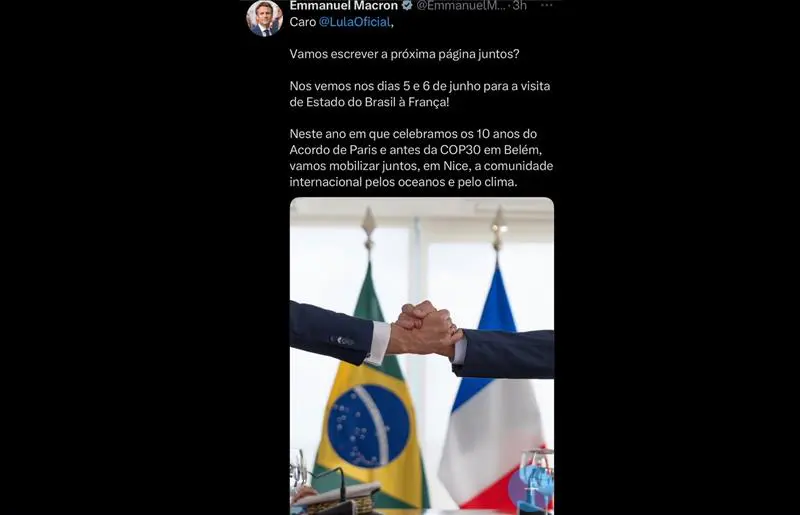The height and width of the screenshot is (515, 800).
Task: Click the 'Nos vemos nos dias 5 e 6' paragraph
Action: tap(420, 94)
